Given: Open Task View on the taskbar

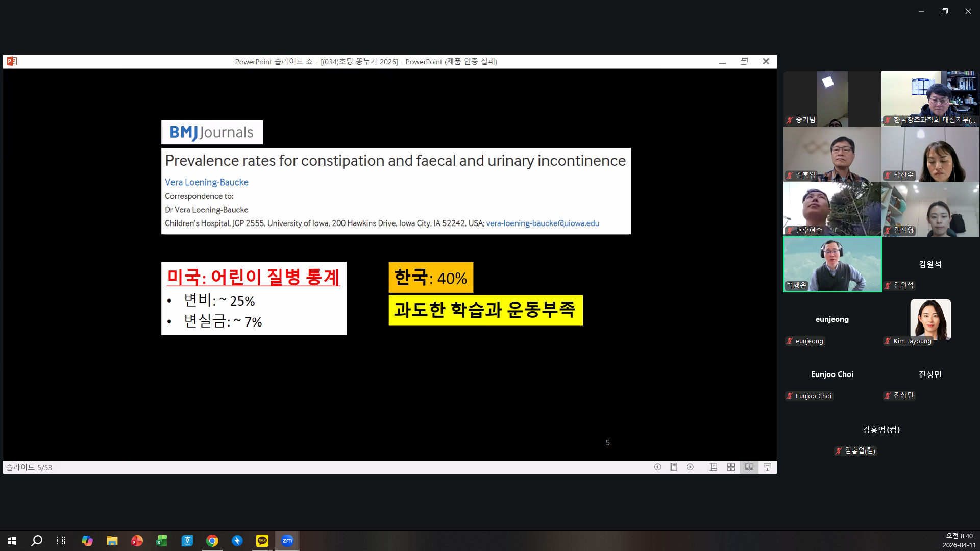Looking at the screenshot, I should (x=61, y=541).
